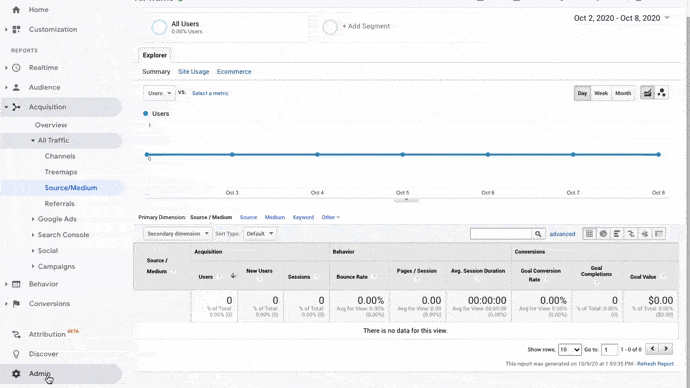690x388 pixels.
Task: Open the date range selector
Action: click(621, 18)
